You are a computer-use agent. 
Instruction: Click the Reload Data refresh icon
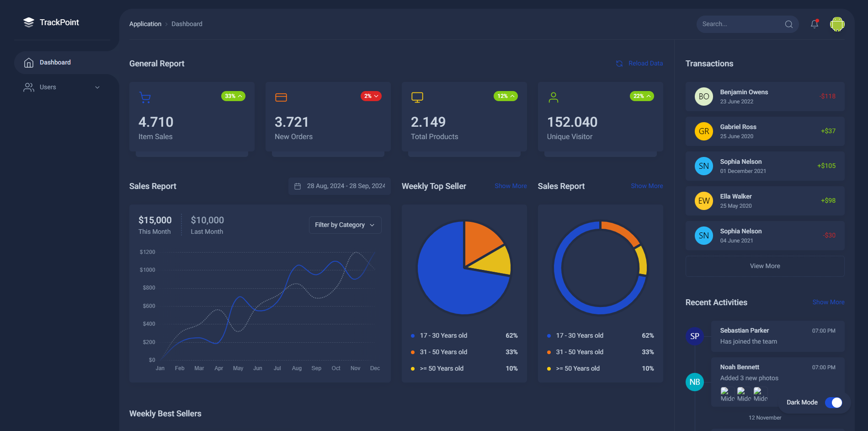coord(619,64)
